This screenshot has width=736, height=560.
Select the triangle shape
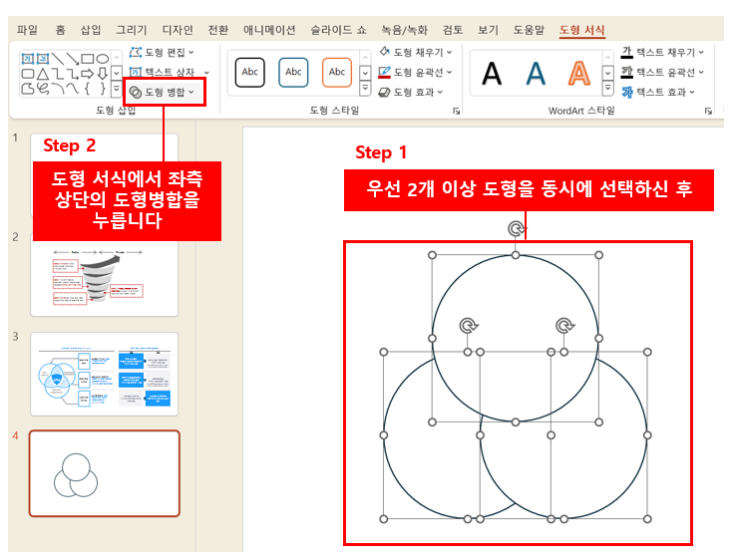pos(43,74)
